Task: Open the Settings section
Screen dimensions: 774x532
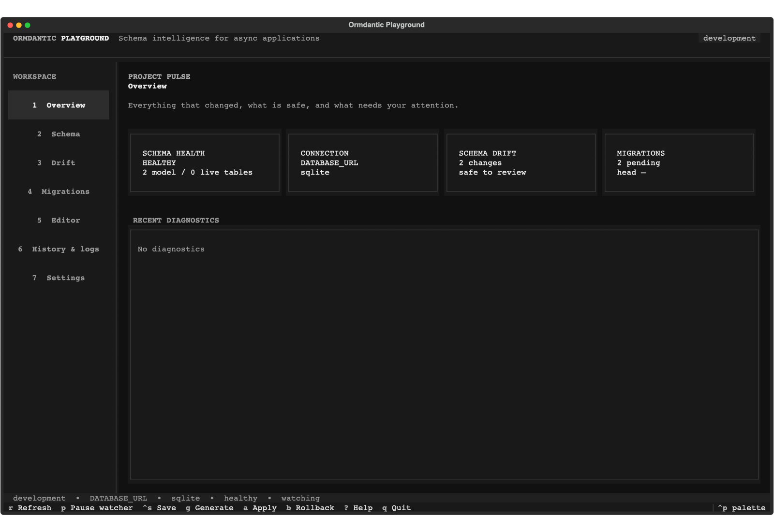Action: pyautogui.click(x=59, y=278)
